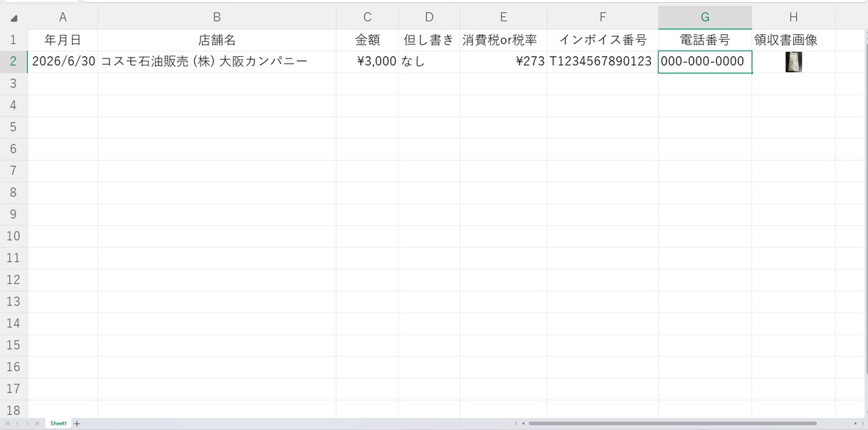This screenshot has height=430, width=868.
Task: Select row 12 header
Action: 14,279
